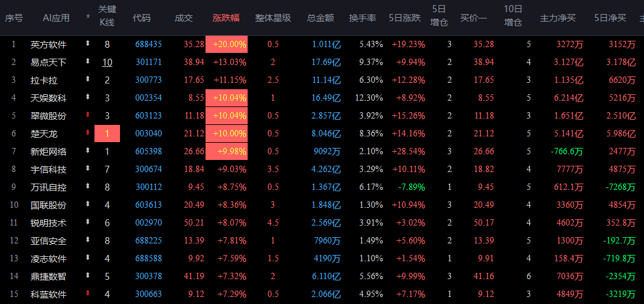The height and width of the screenshot is (304, 644).
Task: Click the asterisk column header
Action: (88, 18)
